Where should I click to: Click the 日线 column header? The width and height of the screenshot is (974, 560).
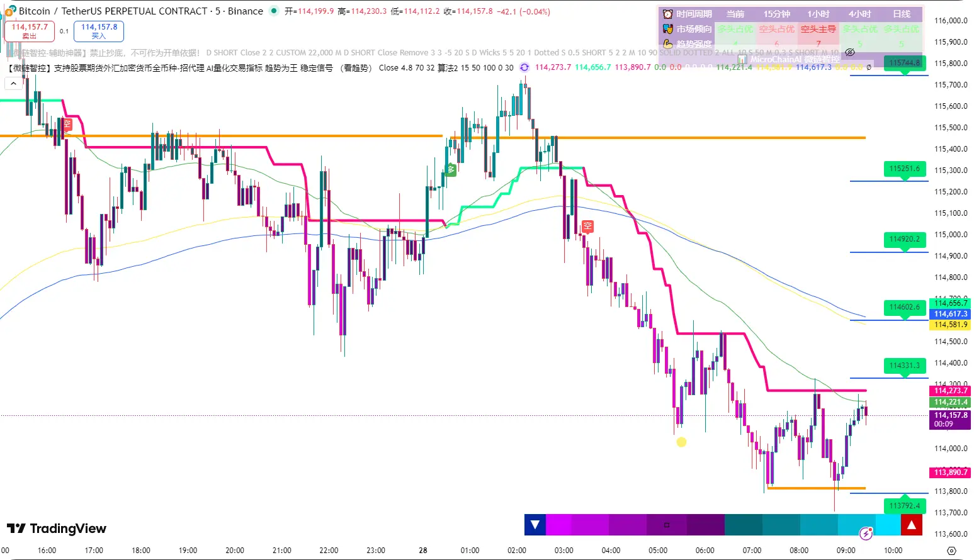click(902, 14)
